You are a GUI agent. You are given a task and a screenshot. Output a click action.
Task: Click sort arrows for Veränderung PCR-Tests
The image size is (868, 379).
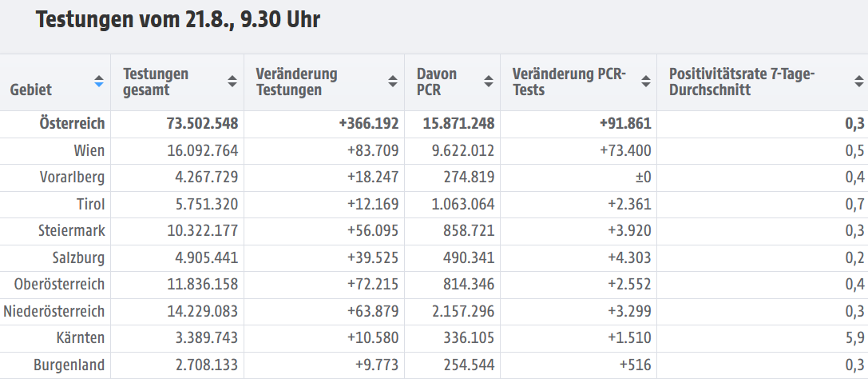[x=645, y=82]
